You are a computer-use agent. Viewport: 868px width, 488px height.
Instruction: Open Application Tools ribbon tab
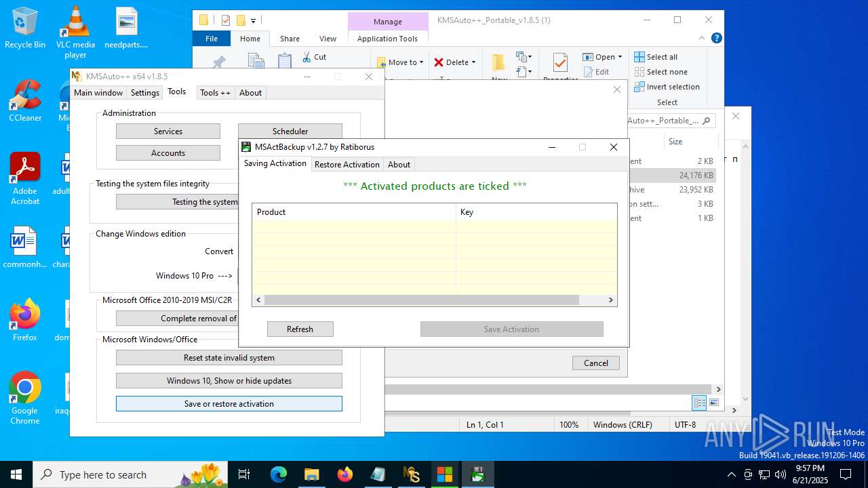point(387,39)
